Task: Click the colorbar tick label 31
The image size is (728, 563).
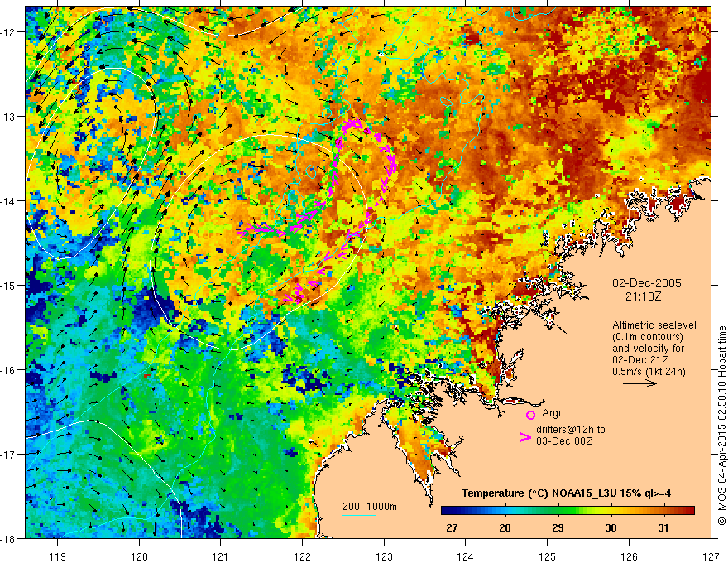Action: pyautogui.click(x=663, y=528)
